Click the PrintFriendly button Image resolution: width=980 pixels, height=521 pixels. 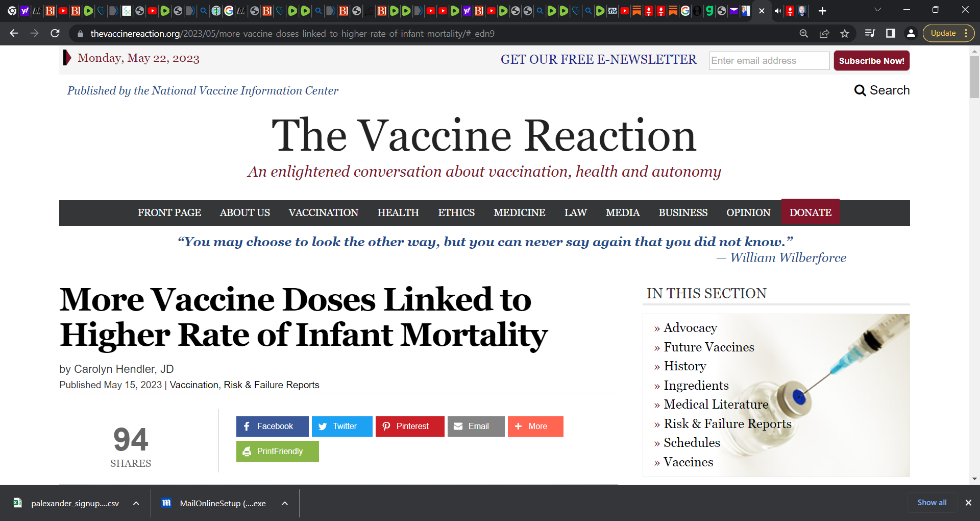[x=278, y=452]
